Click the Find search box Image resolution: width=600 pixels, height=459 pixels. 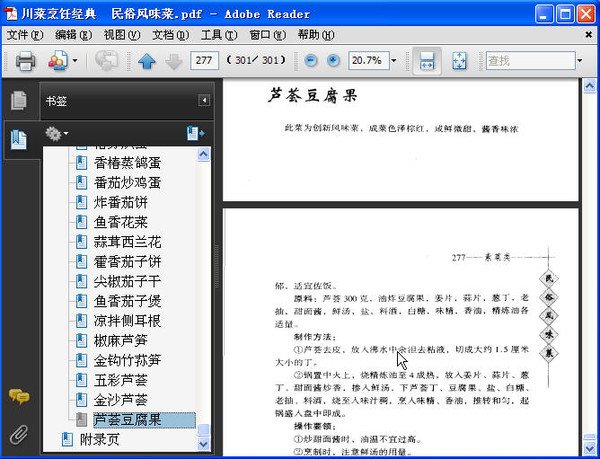530,60
